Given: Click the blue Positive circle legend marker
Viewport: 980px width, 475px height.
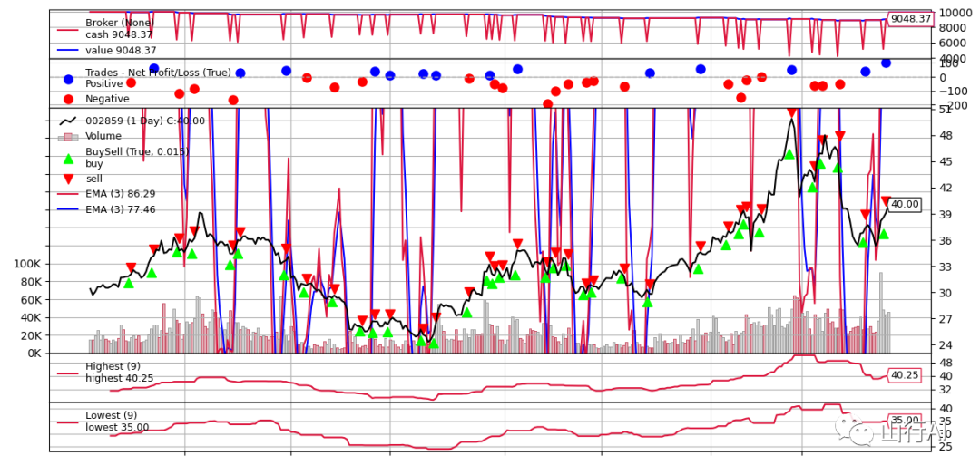Looking at the screenshot, I should (x=68, y=79).
